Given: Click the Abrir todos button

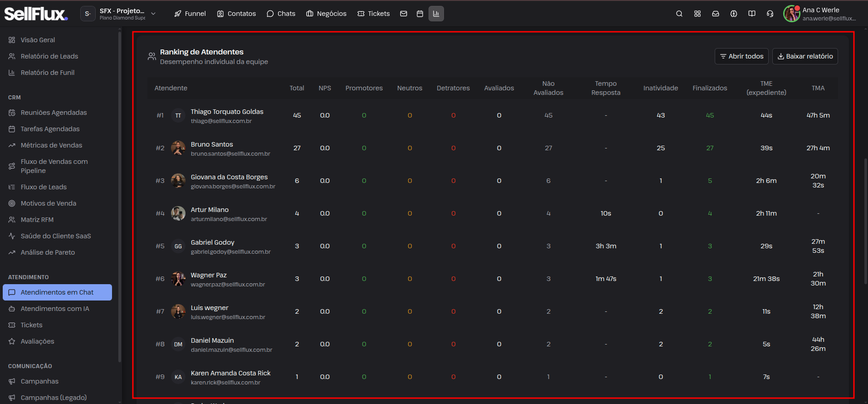Looking at the screenshot, I should (x=741, y=56).
